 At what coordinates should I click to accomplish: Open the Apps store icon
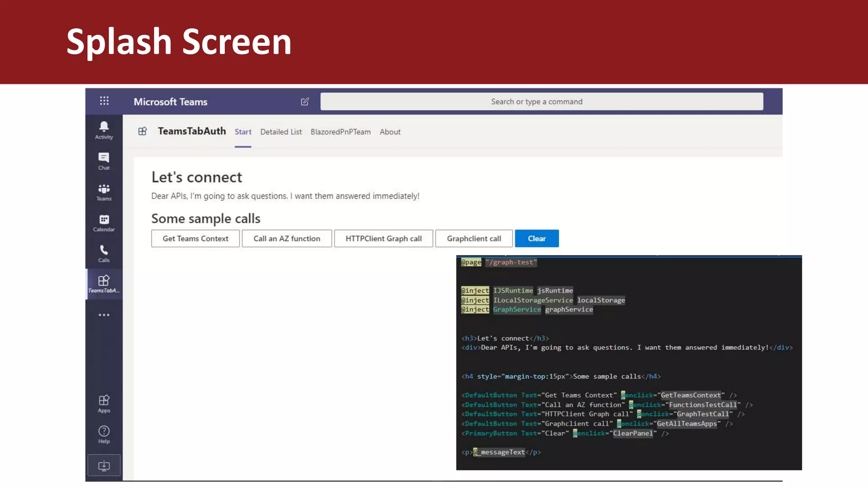pos(104,403)
